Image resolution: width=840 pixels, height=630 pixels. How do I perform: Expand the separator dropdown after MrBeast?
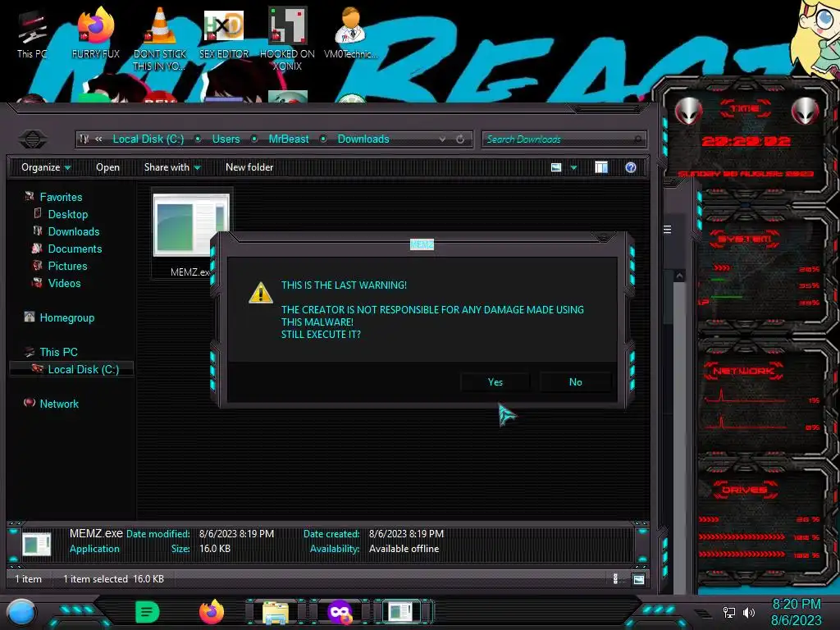point(323,139)
